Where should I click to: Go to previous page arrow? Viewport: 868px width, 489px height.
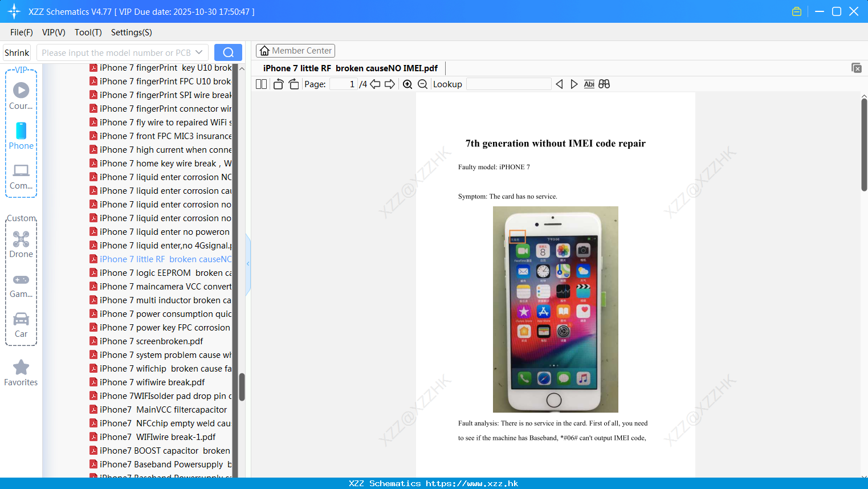click(375, 84)
